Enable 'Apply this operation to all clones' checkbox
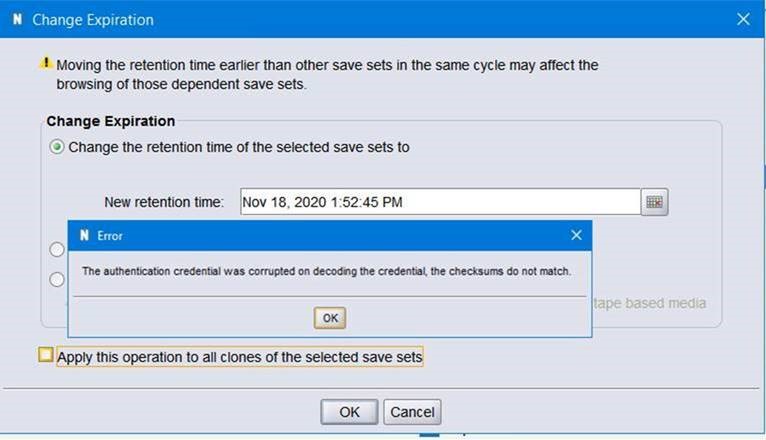The height and width of the screenshot is (440, 766). 46,355
